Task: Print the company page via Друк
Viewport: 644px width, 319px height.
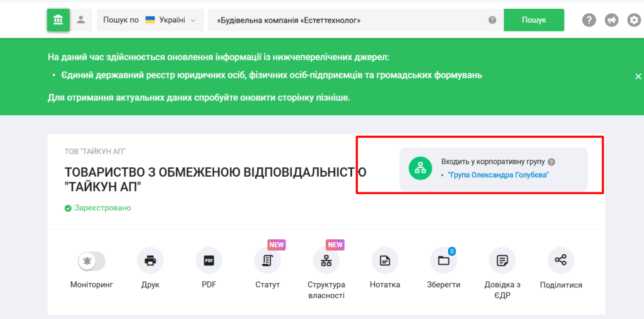Action: 150,260
